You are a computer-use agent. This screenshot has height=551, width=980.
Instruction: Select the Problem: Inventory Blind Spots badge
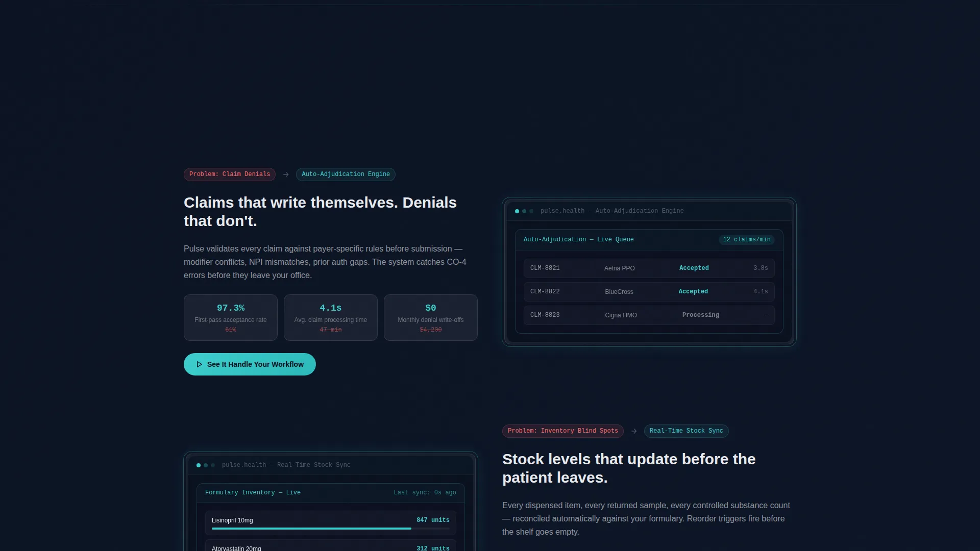[562, 431]
